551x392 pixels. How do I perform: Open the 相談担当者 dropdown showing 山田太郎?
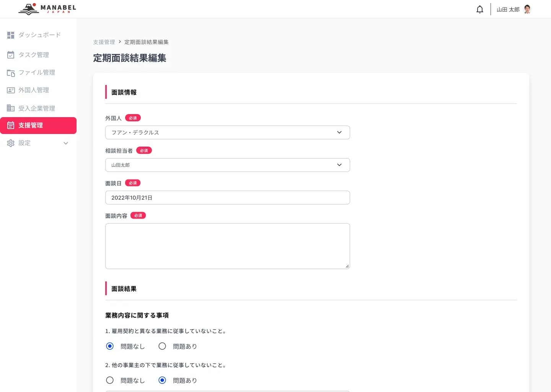tap(227, 165)
